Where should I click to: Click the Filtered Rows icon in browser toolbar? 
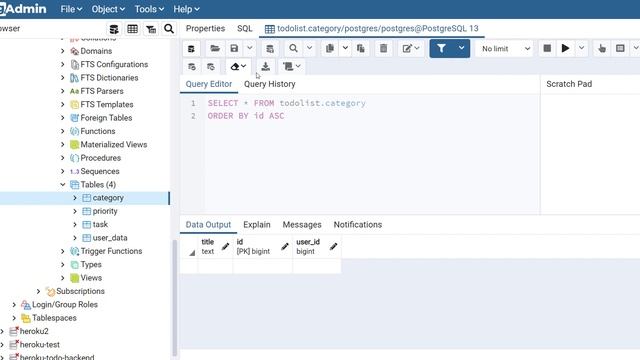151,29
